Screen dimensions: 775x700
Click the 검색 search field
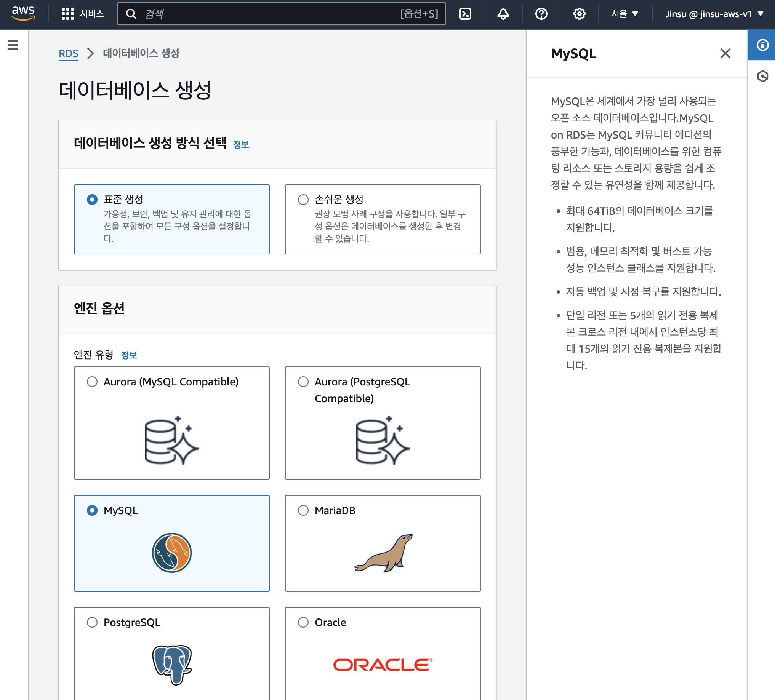point(281,14)
